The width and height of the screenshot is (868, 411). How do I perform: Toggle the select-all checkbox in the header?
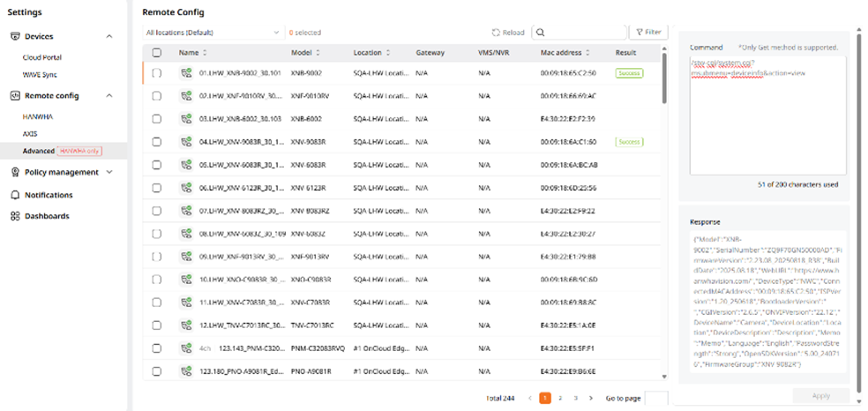pos(157,53)
